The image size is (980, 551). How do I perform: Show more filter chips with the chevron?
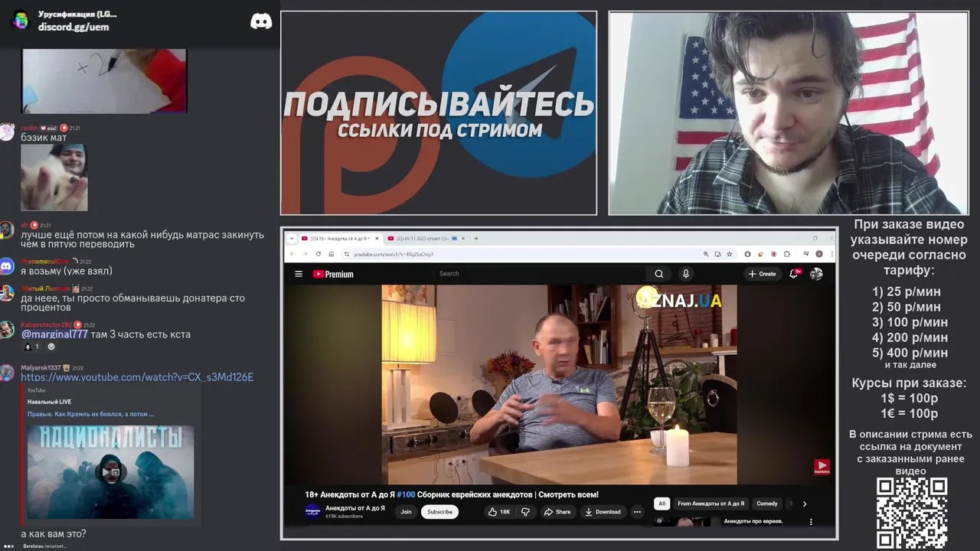point(804,504)
